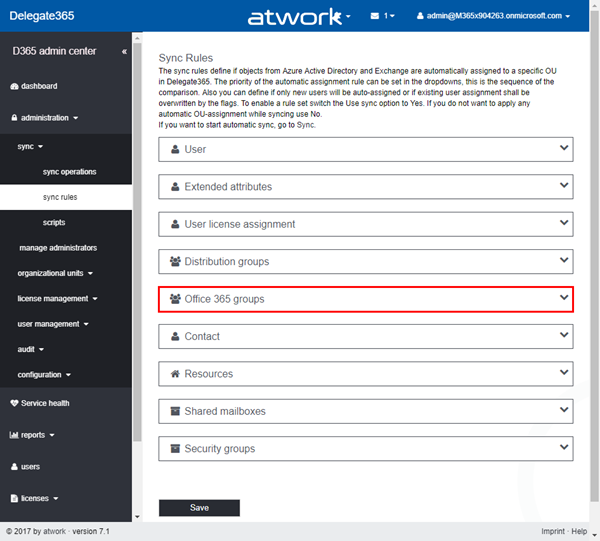Expand user management submenu
Image resolution: width=600 pixels, height=541 pixels.
click(53, 324)
